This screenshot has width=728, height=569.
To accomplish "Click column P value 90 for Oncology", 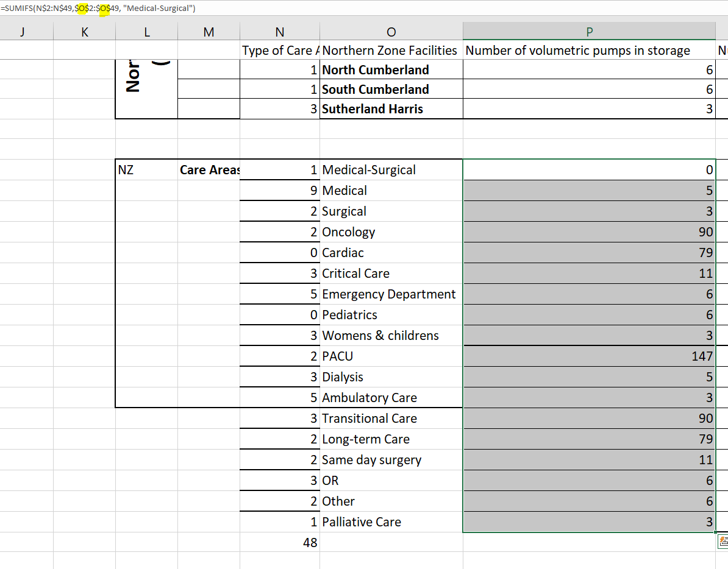I will 589,232.
